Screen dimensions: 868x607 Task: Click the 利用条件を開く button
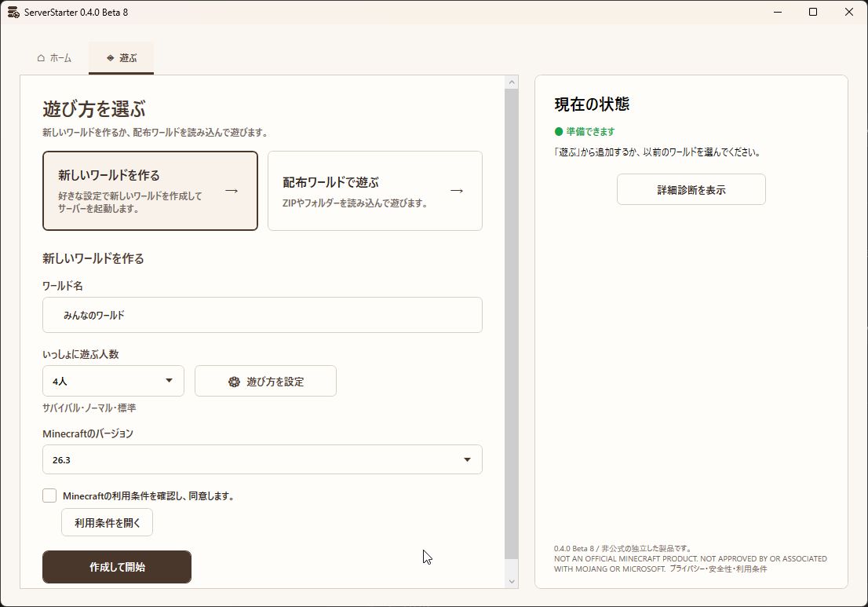[x=107, y=522]
